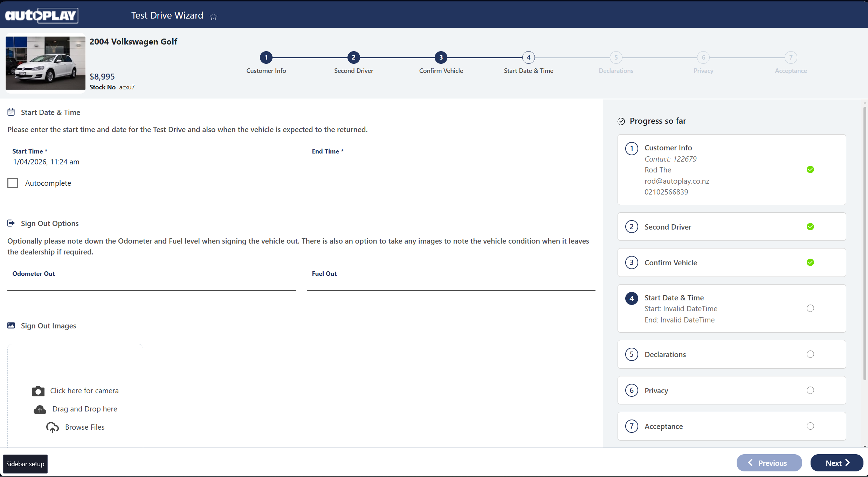Image resolution: width=868 pixels, height=477 pixels.
Task: Click the Next button
Action: (x=836, y=463)
